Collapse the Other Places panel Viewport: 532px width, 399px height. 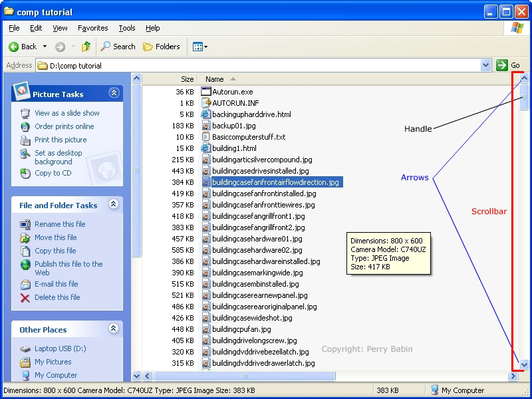point(113,328)
